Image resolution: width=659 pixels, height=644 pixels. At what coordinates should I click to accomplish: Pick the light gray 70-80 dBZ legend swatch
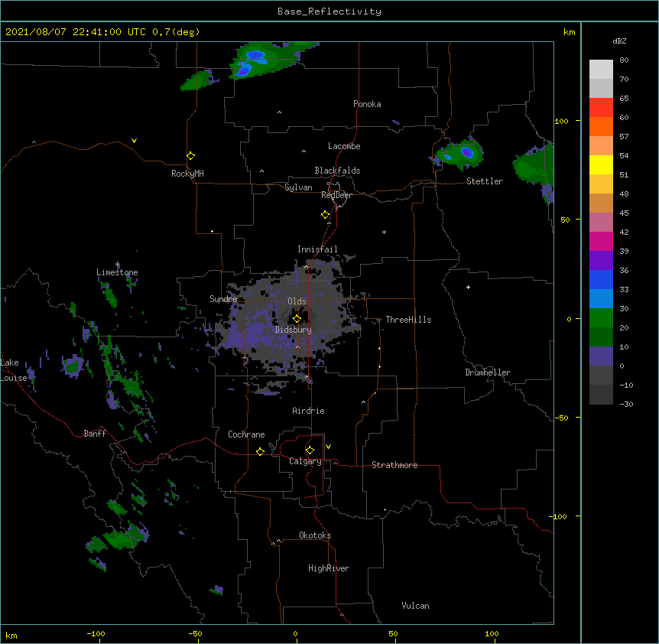601,70
